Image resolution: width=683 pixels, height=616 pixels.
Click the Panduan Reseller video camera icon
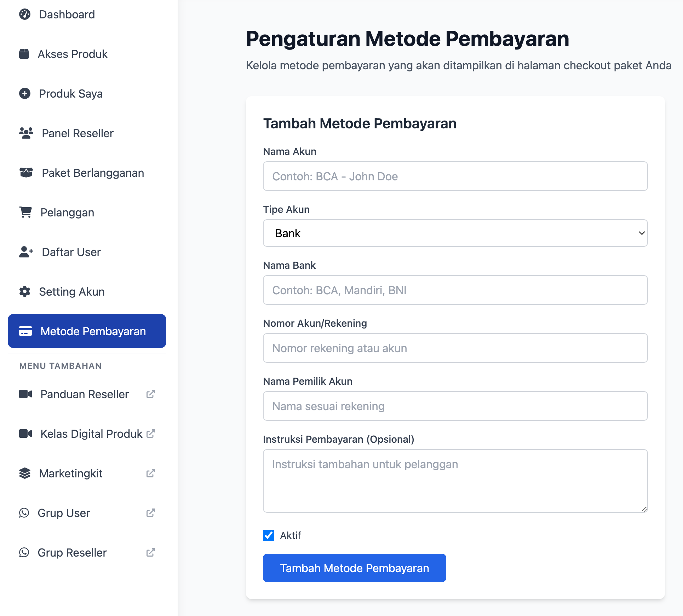click(25, 394)
